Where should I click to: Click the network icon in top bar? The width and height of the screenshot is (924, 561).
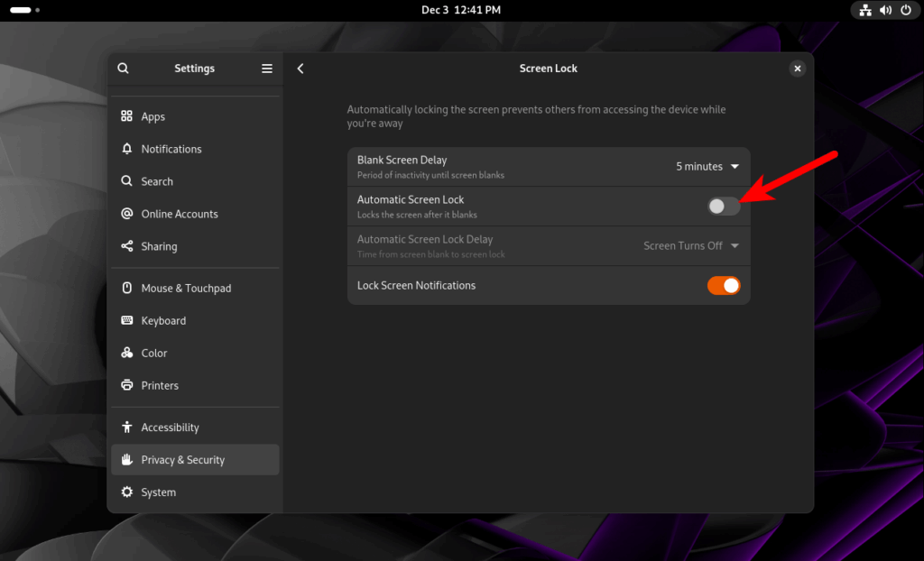point(865,10)
